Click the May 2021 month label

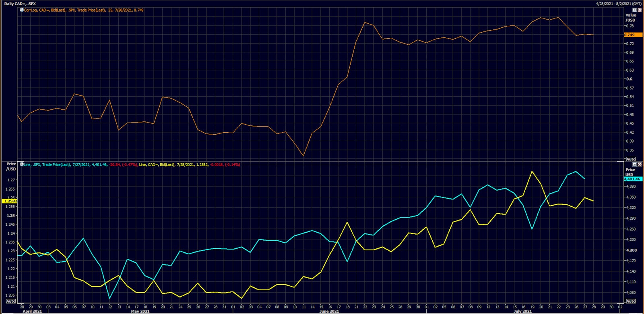[x=140, y=311]
